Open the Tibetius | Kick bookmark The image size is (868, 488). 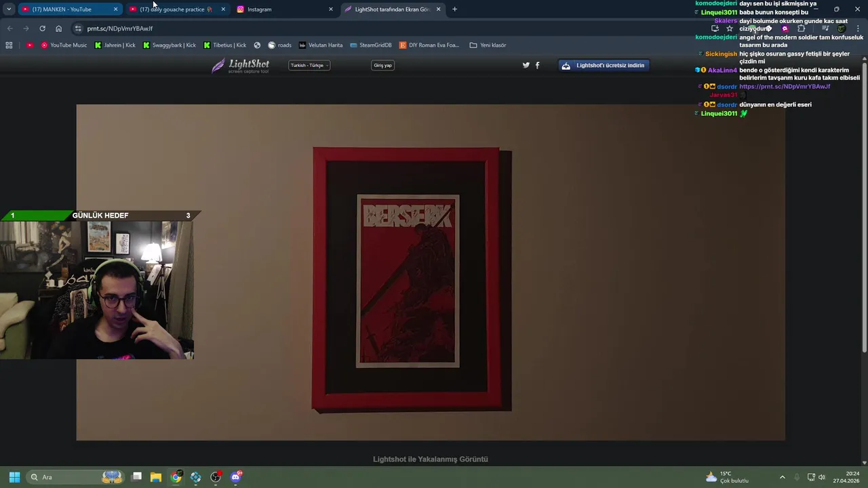coord(224,45)
